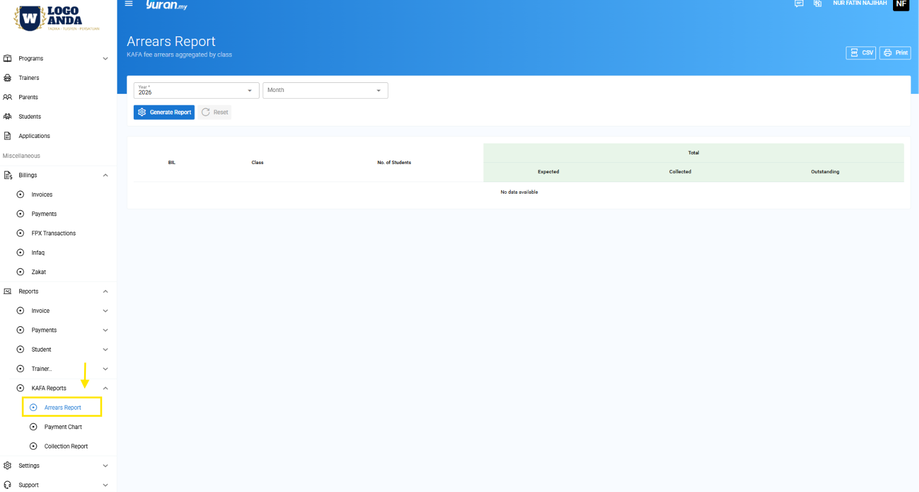Screen dimensions: 919x492
Task: Expand the Student reports chevron
Action: (x=105, y=350)
